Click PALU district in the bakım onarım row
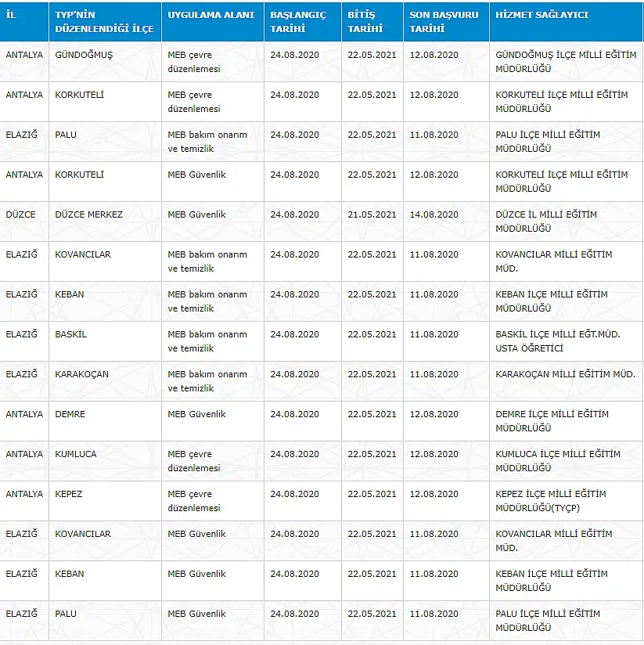The width and height of the screenshot is (644, 645). [106, 142]
